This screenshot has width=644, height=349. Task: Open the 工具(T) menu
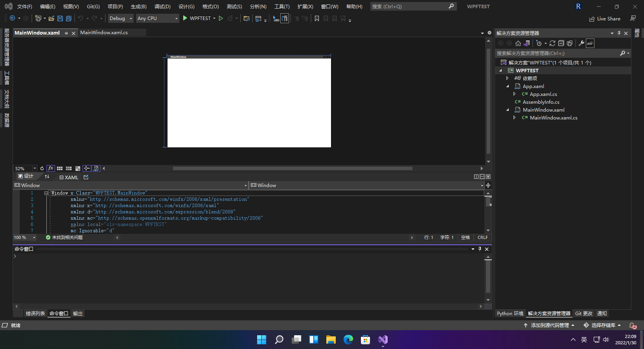click(x=282, y=6)
